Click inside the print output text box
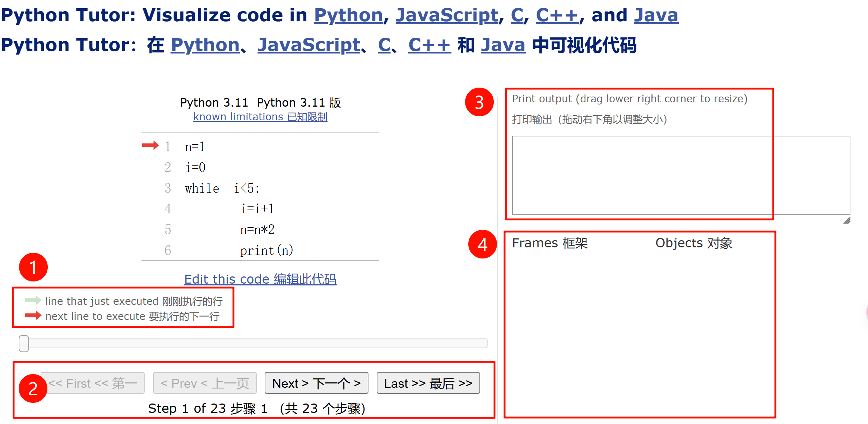Screen dimensions: 868x424 [x=681, y=175]
